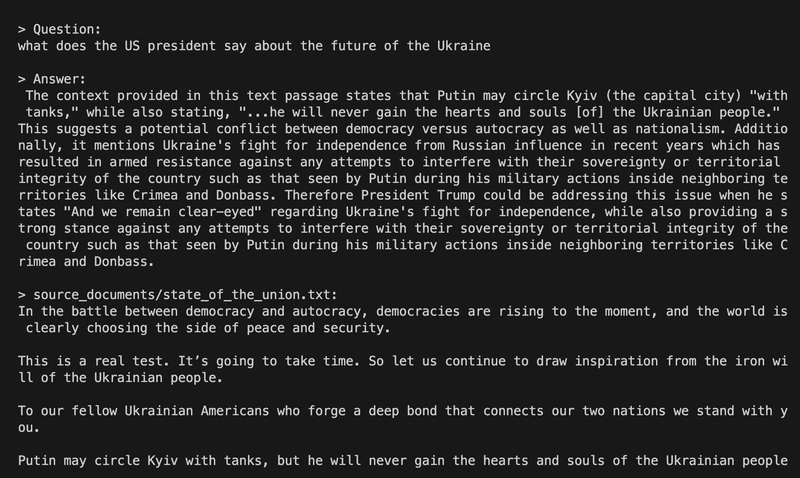Screen dimensions: 800x478
Task: Click 'President Trump' in the answer text
Action: 418,195
